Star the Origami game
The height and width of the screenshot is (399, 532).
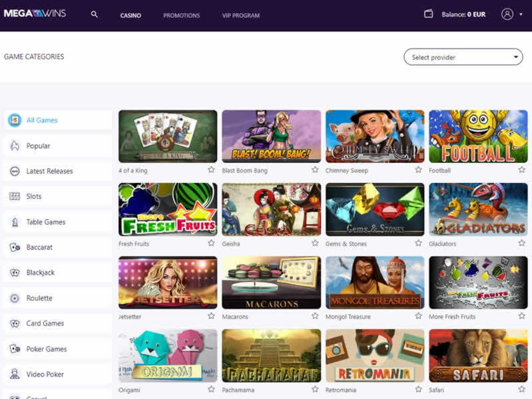tap(211, 389)
